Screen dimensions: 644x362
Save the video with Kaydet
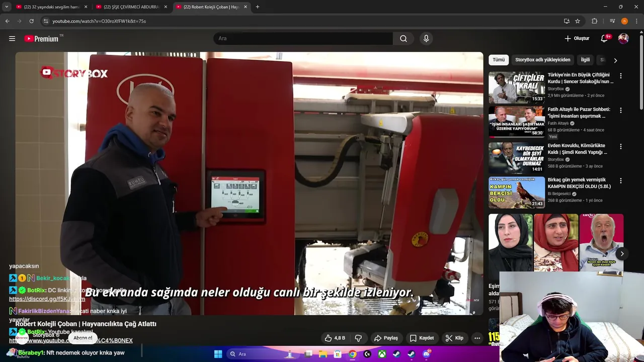click(x=422, y=338)
